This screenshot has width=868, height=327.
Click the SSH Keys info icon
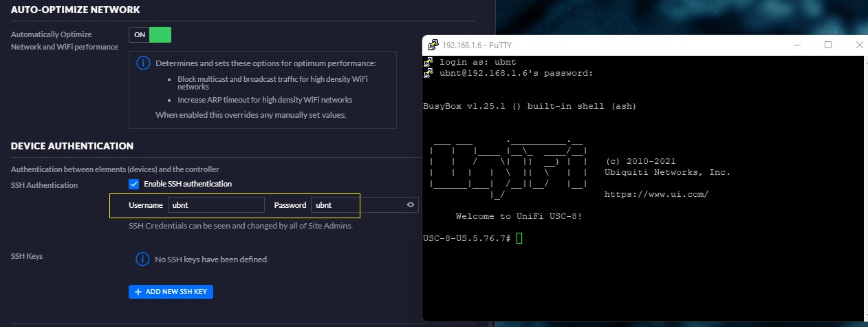143,259
